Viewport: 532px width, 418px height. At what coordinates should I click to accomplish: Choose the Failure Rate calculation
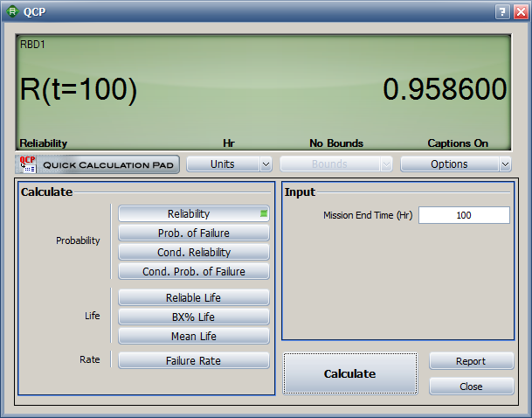click(193, 360)
